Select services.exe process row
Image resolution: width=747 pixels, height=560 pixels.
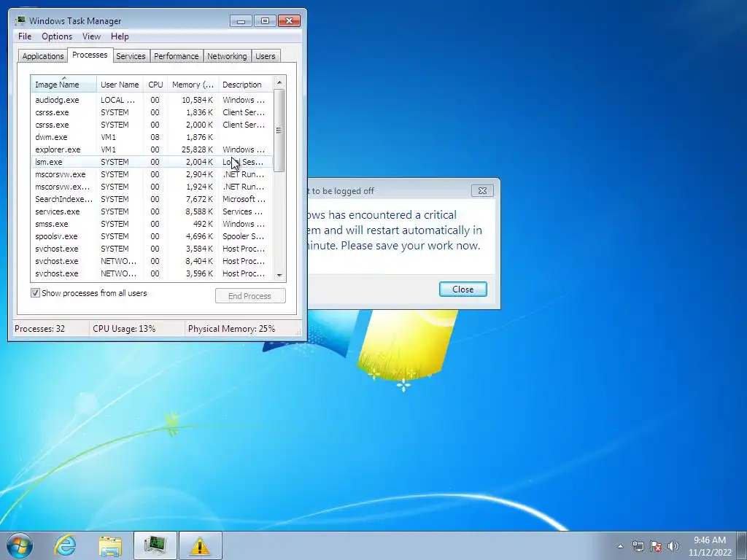[x=152, y=211]
